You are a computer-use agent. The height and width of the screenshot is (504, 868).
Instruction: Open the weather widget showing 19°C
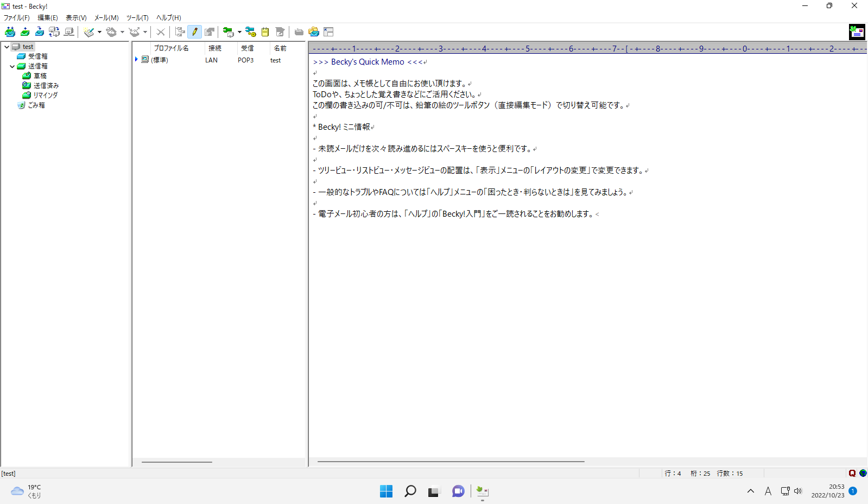[x=26, y=491]
